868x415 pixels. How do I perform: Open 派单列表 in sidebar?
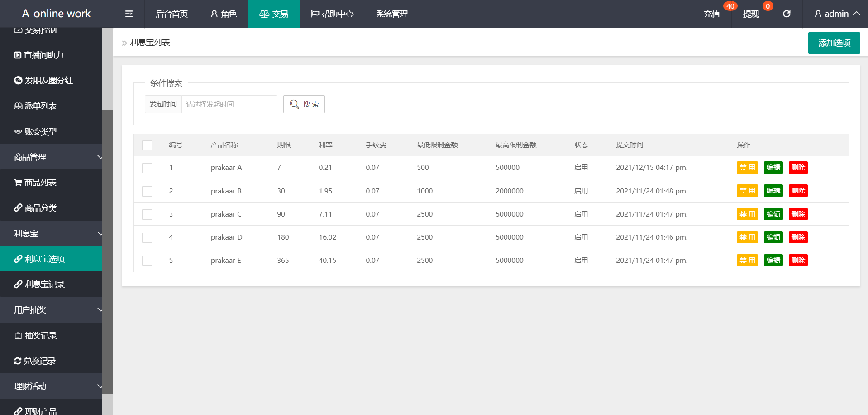click(x=40, y=106)
